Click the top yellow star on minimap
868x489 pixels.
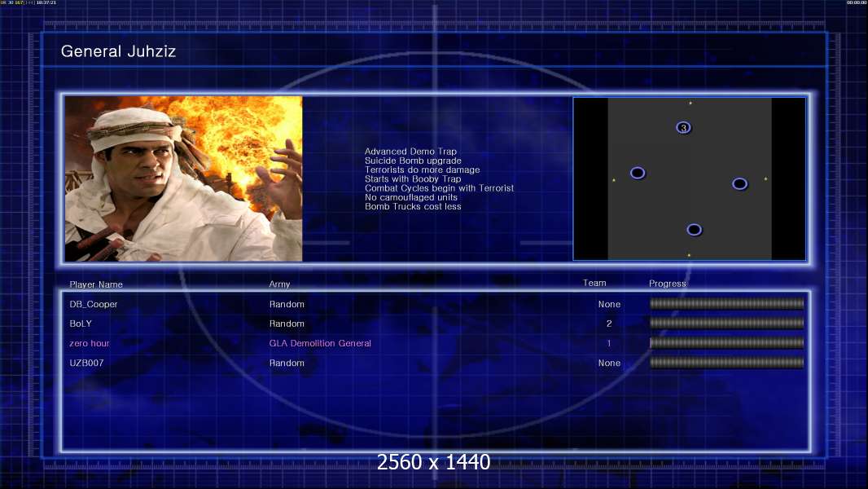690,103
